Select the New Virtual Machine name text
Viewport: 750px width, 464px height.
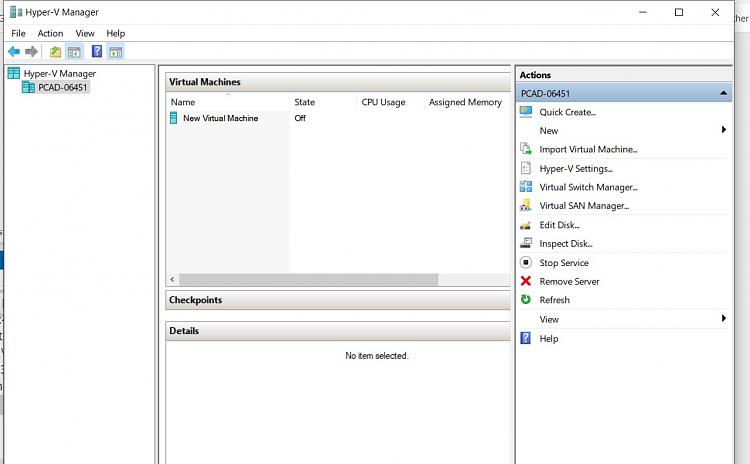click(x=221, y=118)
